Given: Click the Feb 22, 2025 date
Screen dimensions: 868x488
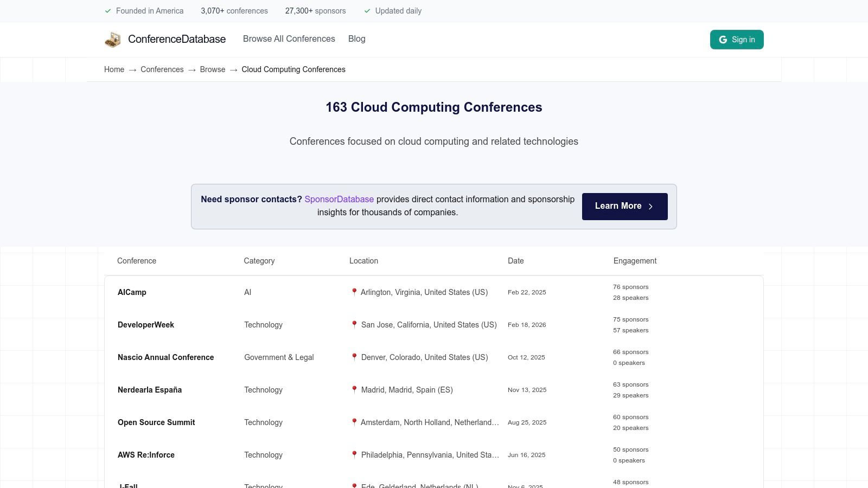Looking at the screenshot, I should pyautogui.click(x=527, y=292).
